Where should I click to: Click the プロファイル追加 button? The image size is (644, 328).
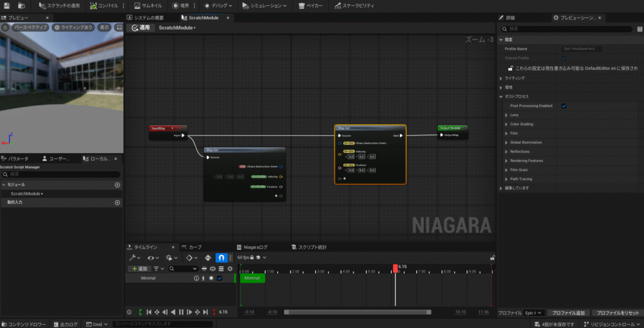pos(569,313)
